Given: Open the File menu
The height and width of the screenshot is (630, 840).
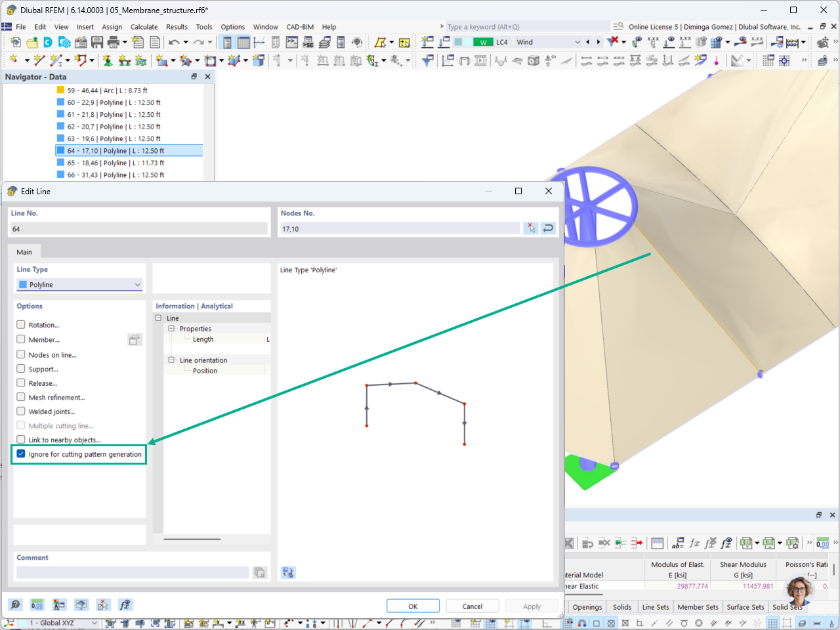Looking at the screenshot, I should pos(21,27).
